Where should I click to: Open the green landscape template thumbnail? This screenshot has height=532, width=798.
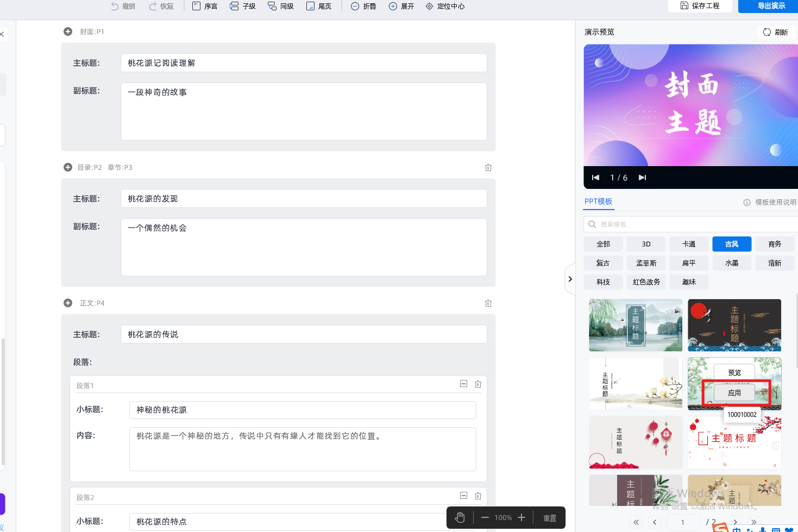tap(635, 325)
